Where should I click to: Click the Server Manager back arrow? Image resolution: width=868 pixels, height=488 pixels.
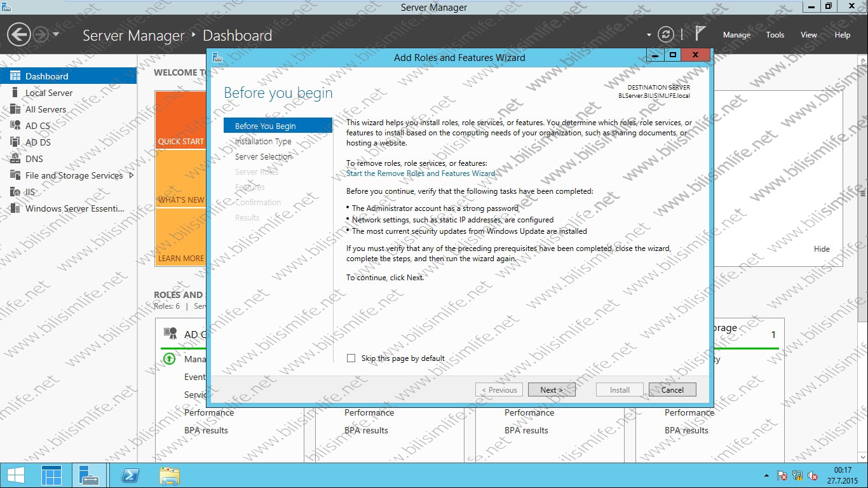coord(18,34)
